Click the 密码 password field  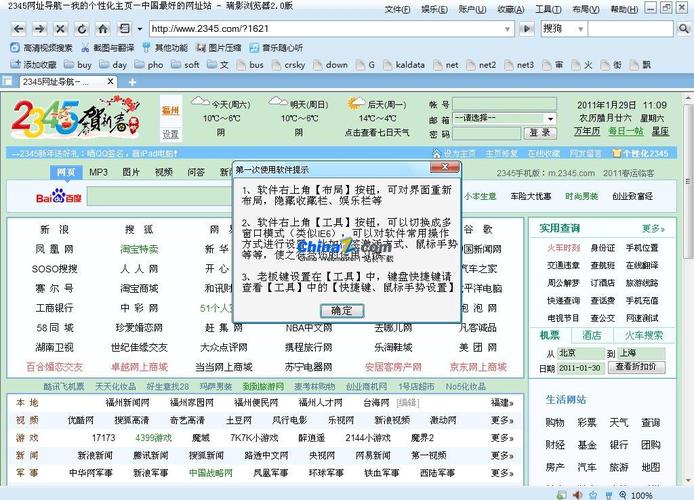pyautogui.click(x=486, y=133)
